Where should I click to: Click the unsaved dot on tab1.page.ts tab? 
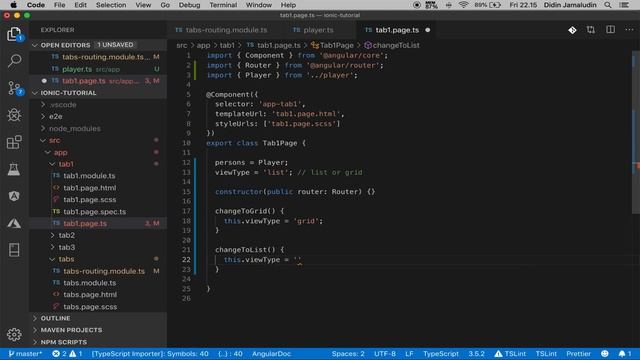[427, 30]
